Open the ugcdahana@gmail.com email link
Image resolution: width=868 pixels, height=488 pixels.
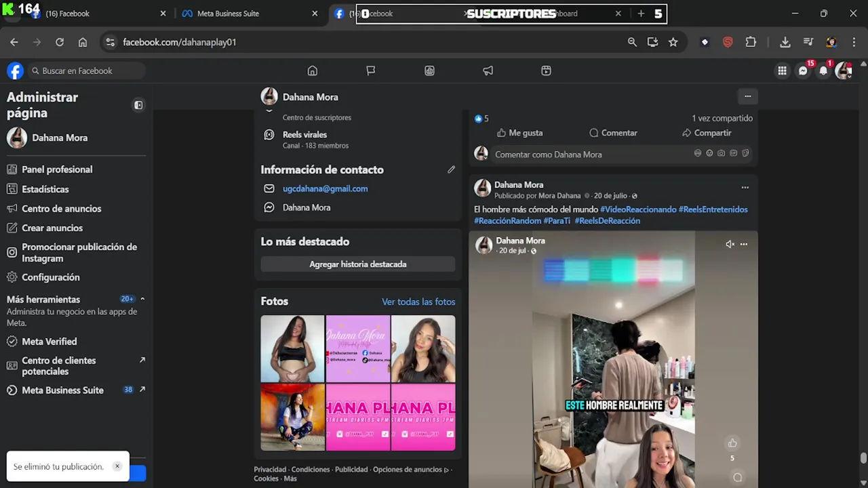[325, 188]
